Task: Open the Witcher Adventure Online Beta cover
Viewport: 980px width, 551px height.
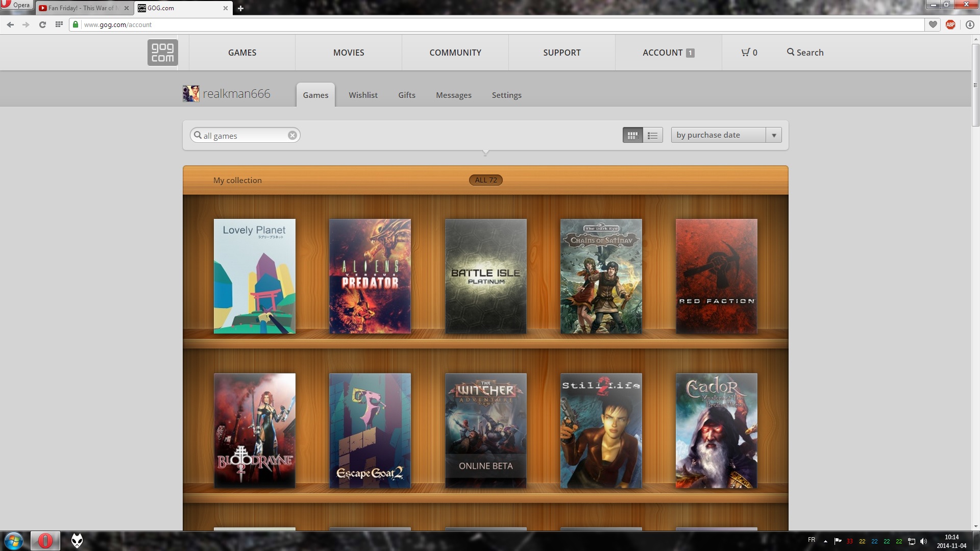Action: [485, 431]
